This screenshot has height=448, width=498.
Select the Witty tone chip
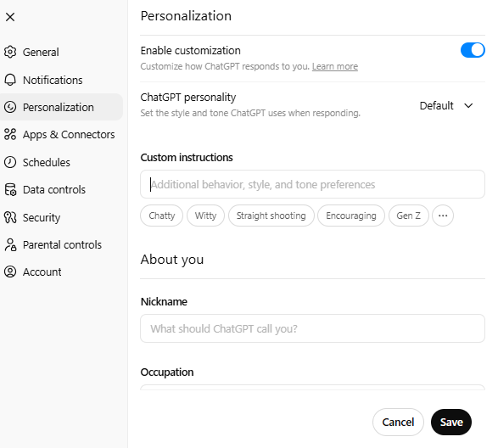pyautogui.click(x=205, y=216)
